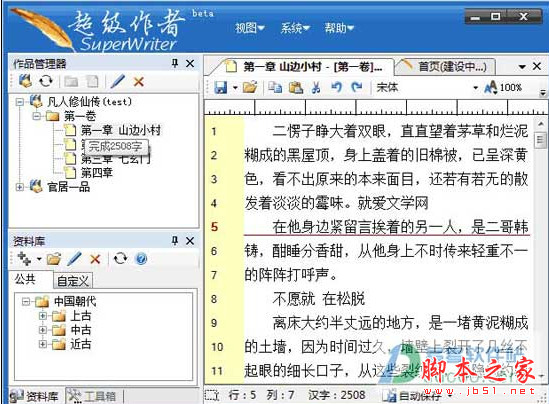Open the 宋体 font dropdown

coord(475,88)
